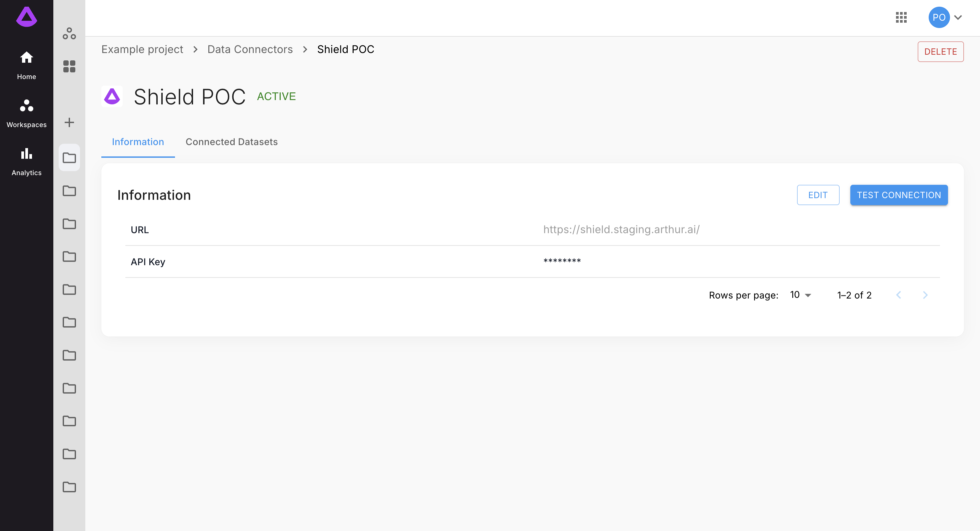This screenshot has height=531, width=980.
Task: Go to Home in the sidebar
Action: pyautogui.click(x=27, y=65)
